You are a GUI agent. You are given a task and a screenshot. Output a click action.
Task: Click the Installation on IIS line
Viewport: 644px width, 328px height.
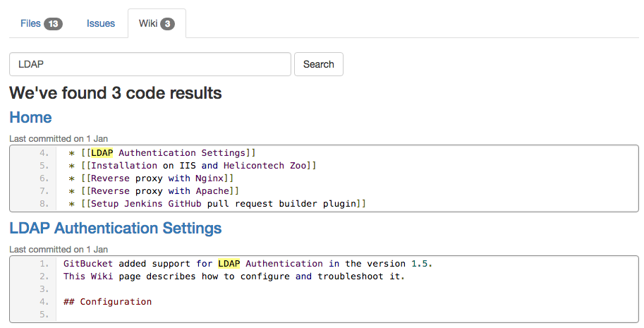(x=193, y=166)
